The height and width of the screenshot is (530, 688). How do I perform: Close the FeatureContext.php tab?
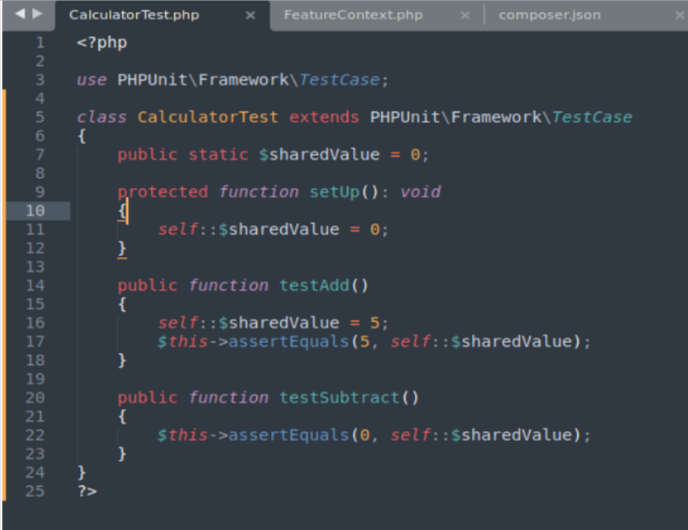click(x=465, y=16)
